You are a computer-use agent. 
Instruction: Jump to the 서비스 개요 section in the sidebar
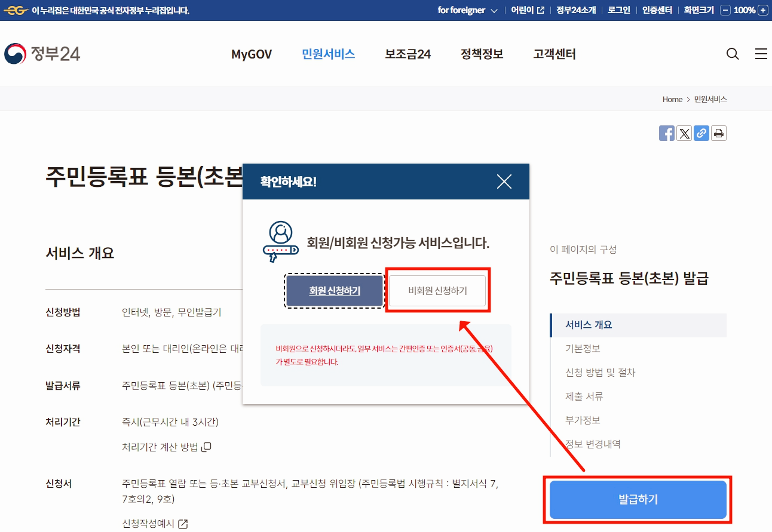tap(638, 325)
